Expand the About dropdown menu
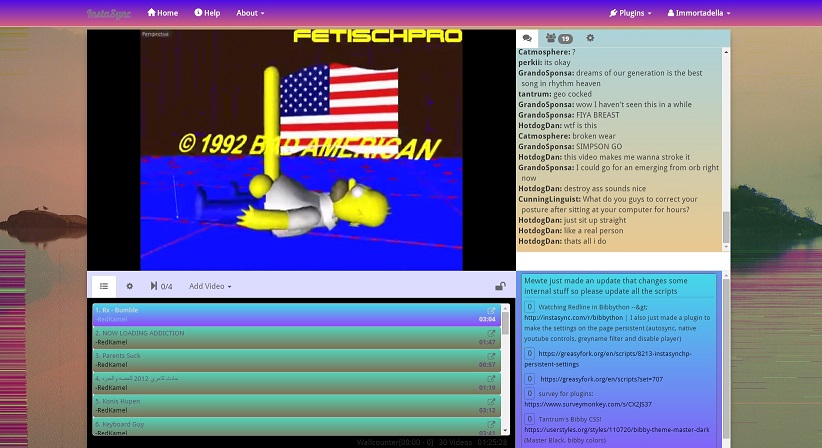This screenshot has height=448, width=822. point(250,13)
